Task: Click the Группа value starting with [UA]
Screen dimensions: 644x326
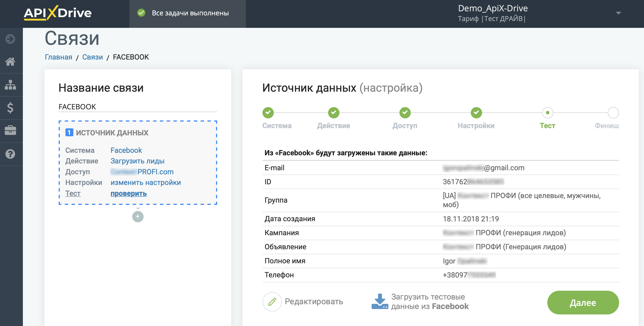Action: point(521,200)
